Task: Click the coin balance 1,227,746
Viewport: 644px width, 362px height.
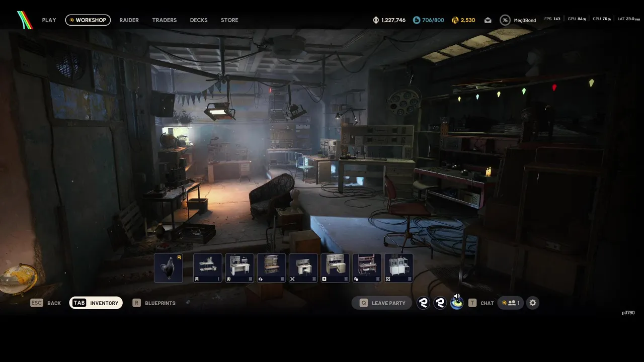Action: tap(389, 20)
